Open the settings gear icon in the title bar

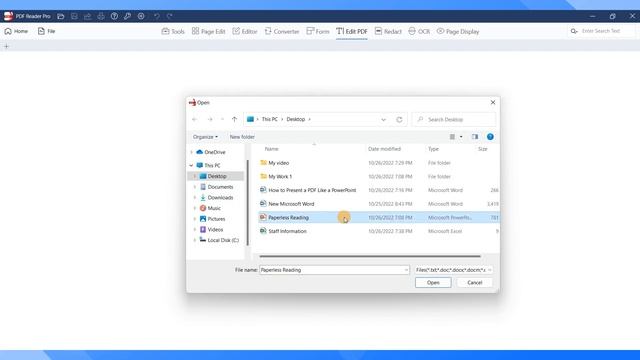pos(141,16)
